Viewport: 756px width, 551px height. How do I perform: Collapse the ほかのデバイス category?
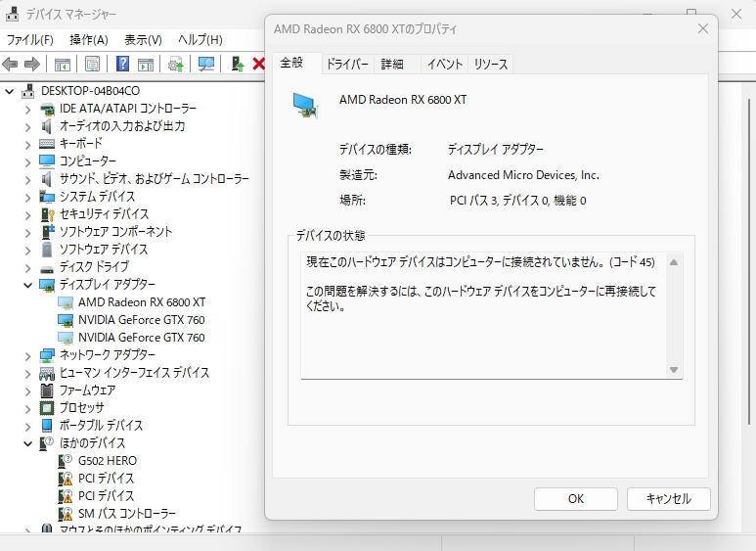coord(28,443)
